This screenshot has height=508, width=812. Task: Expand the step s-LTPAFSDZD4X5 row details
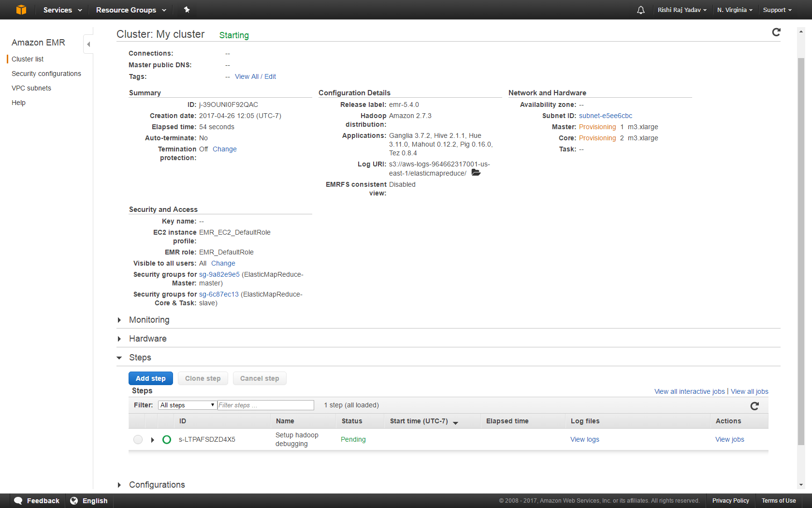153,440
